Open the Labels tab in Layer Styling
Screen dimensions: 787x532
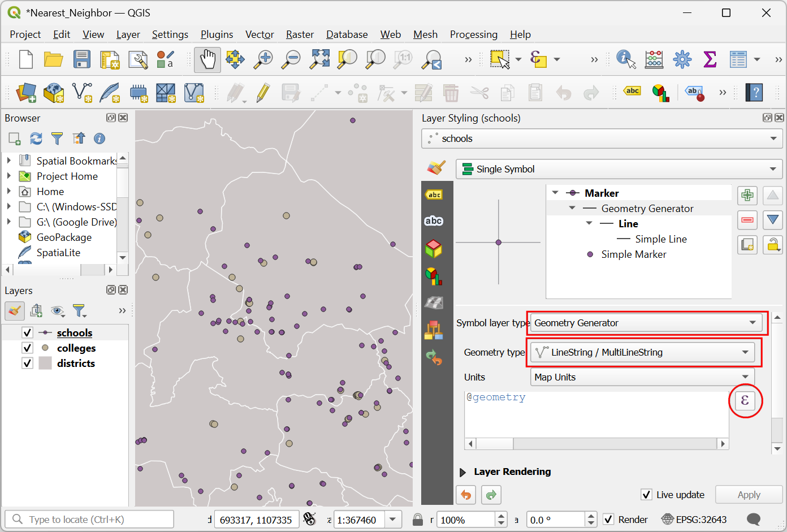coord(434,195)
